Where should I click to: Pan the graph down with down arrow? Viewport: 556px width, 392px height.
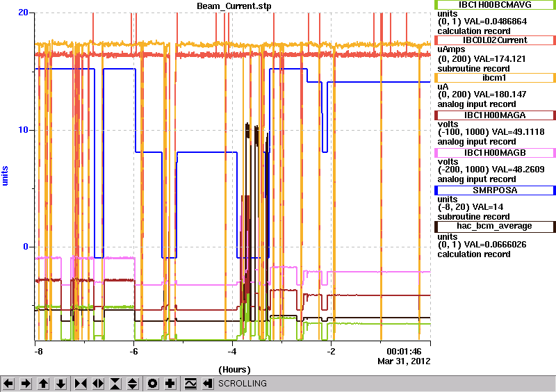pyautogui.click(x=60, y=384)
